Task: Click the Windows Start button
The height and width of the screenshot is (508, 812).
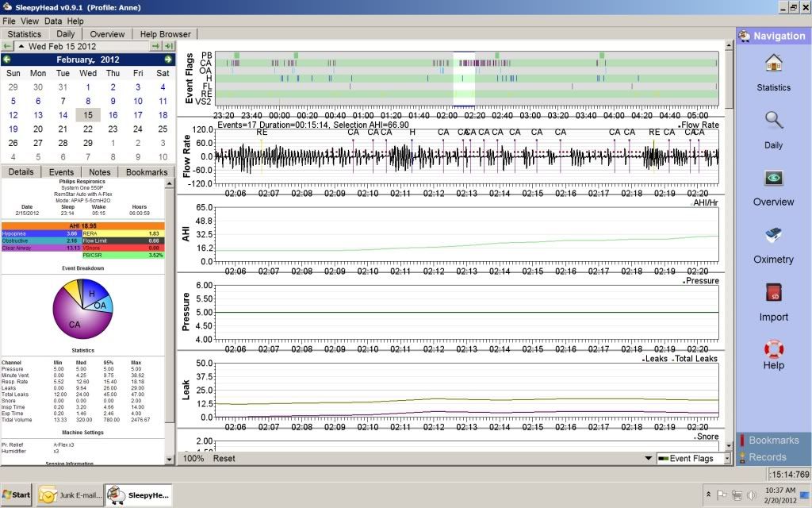Action: 17,495
